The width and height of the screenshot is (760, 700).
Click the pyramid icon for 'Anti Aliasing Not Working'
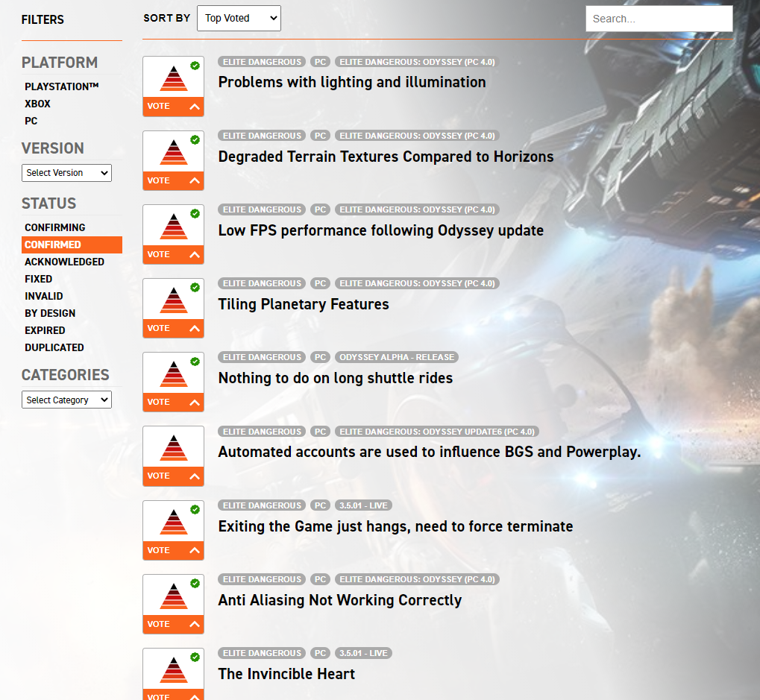tap(174, 596)
